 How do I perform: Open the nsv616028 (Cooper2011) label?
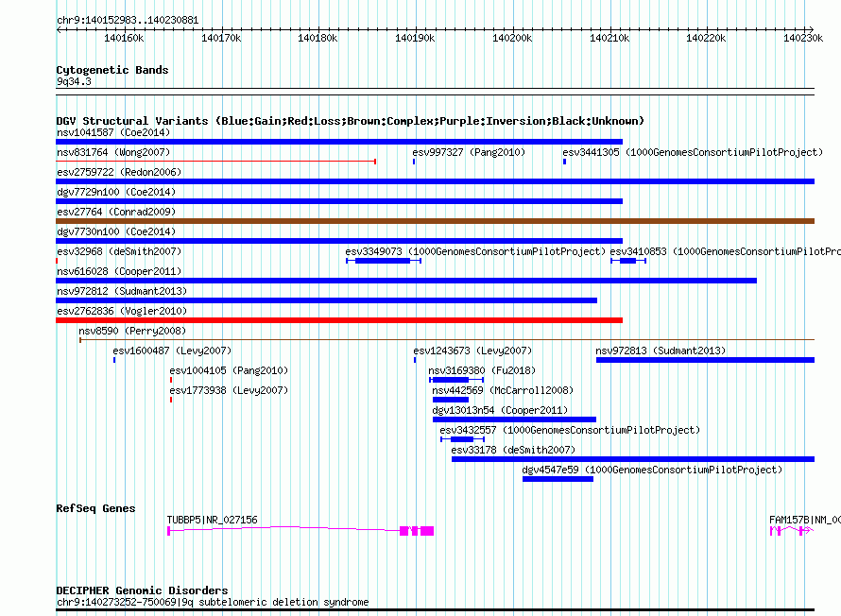point(119,271)
